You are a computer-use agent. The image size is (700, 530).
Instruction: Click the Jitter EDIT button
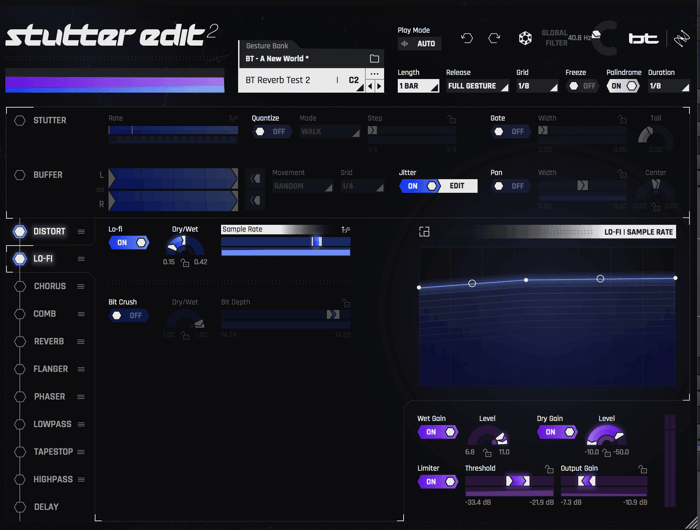[x=458, y=186]
